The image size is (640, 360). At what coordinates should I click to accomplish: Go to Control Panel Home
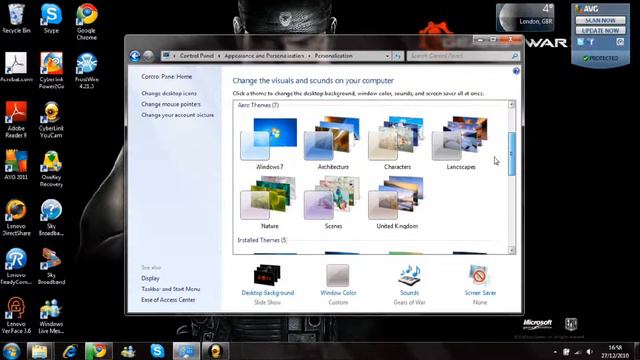point(167,76)
